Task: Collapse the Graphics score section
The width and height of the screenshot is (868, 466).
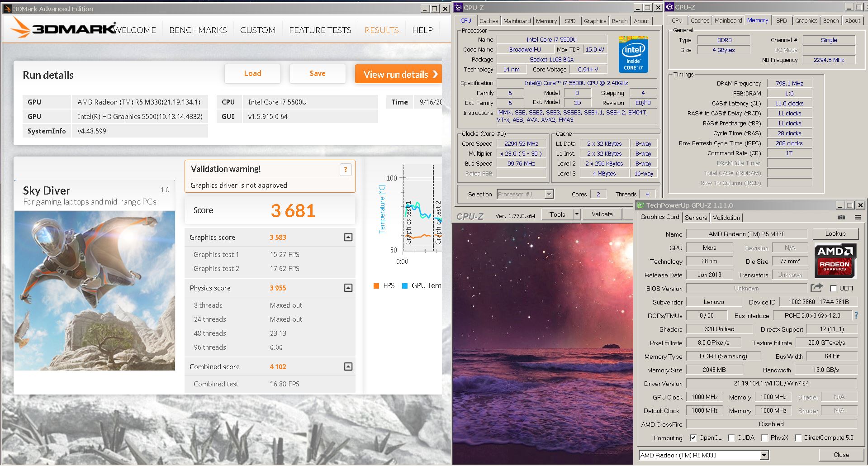Action: [348, 237]
